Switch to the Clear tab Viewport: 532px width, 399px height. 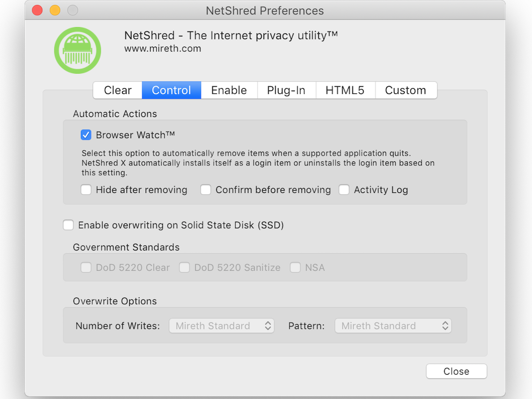point(117,90)
